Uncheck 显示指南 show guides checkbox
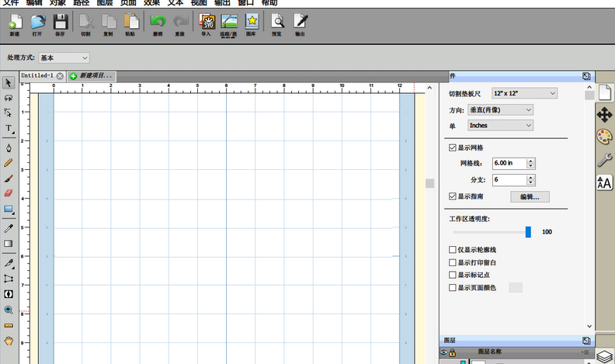This screenshot has width=615, height=364. (x=452, y=196)
